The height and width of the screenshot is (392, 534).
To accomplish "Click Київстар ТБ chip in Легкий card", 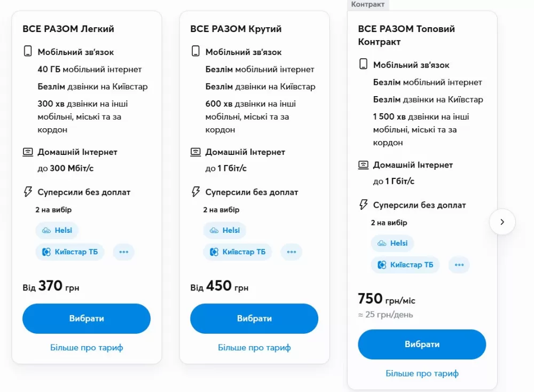I will coord(70,252).
